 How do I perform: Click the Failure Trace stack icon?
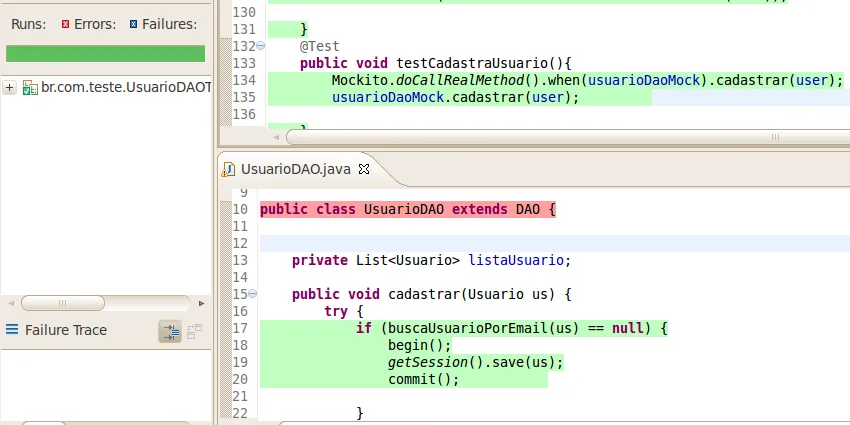pos(12,330)
